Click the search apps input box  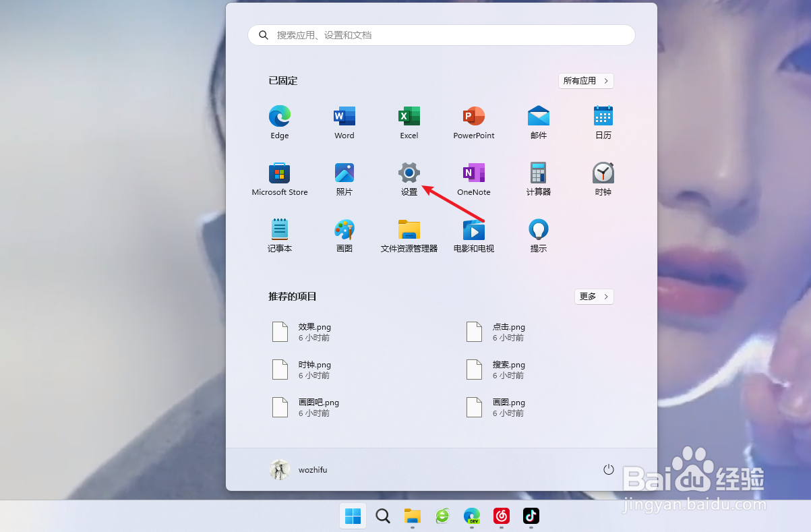442,35
